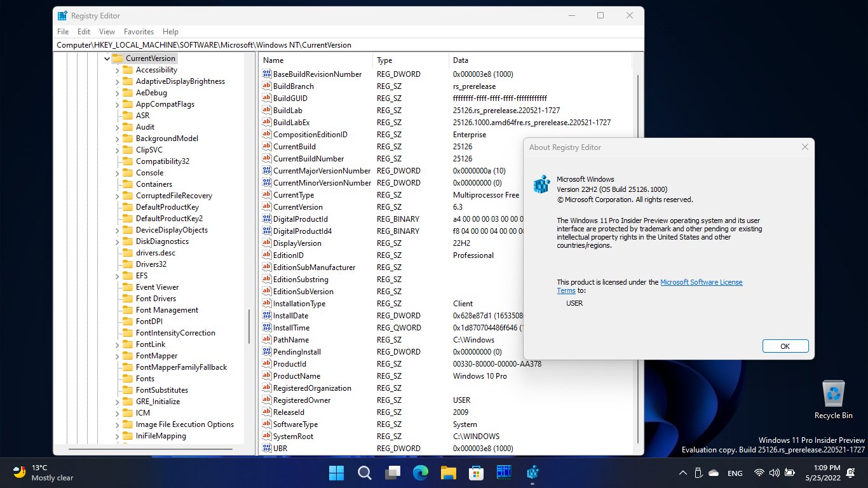Click the InstallDate DWORD value icon
868x488 pixels.
pyautogui.click(x=267, y=316)
